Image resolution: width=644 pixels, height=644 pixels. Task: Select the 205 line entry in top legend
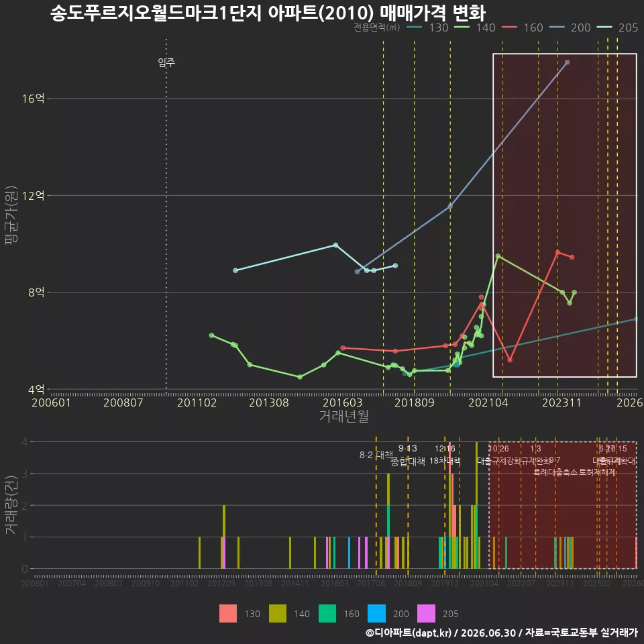point(616,28)
